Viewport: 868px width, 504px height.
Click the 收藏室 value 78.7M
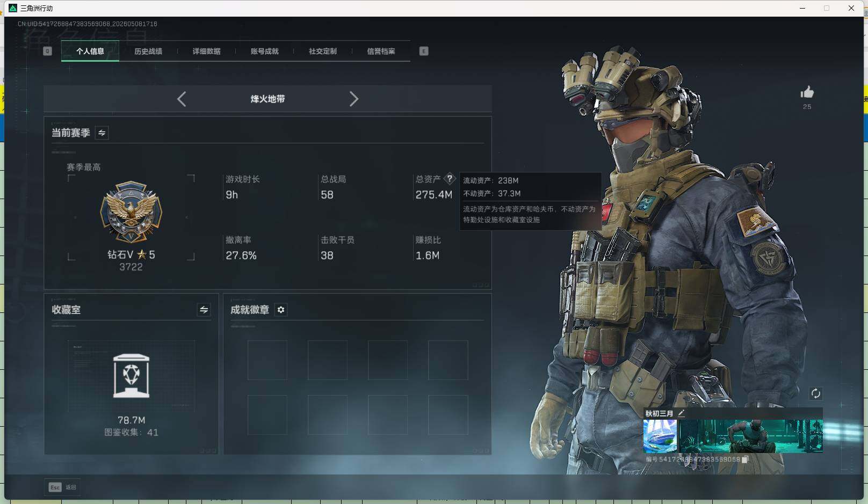pyautogui.click(x=132, y=420)
